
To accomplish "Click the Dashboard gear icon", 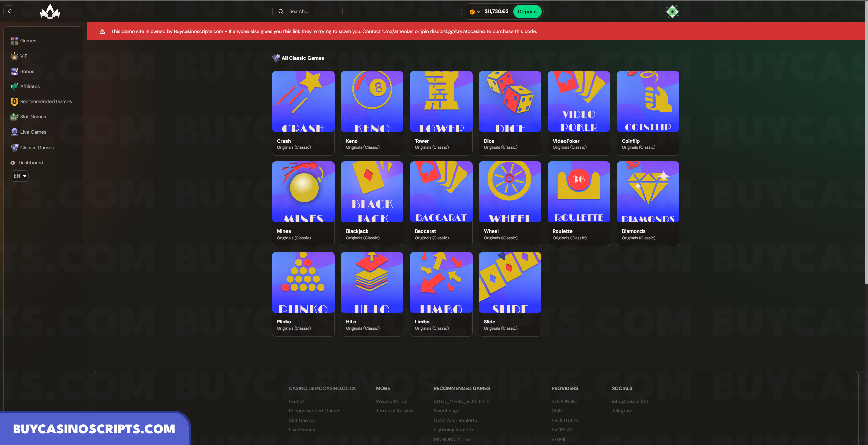I will pyautogui.click(x=13, y=163).
